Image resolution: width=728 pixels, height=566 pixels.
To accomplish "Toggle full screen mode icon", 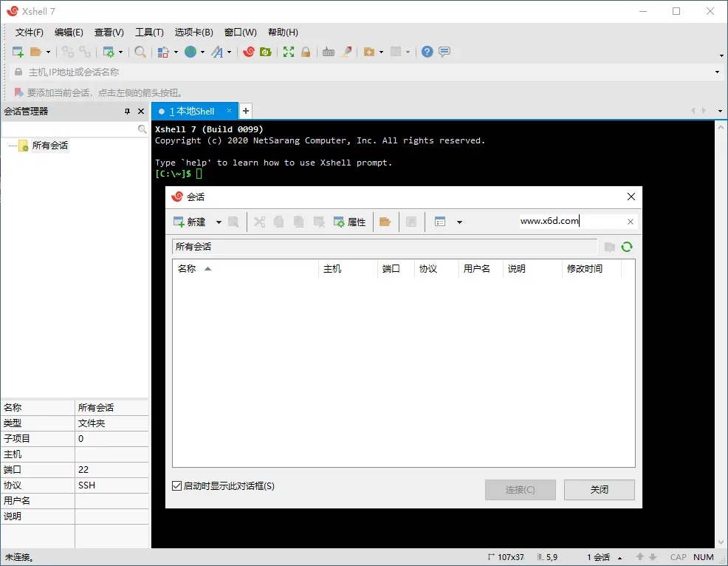I will coord(288,52).
